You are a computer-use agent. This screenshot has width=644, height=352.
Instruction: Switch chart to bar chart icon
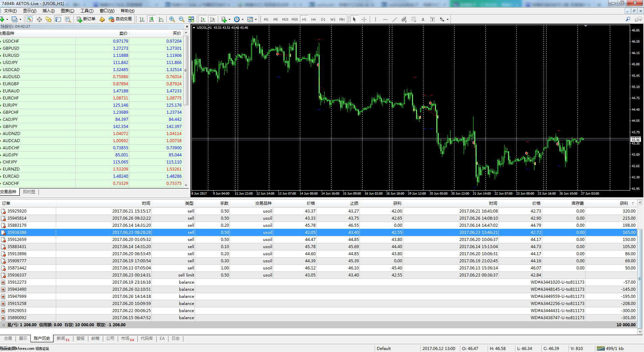coord(142,19)
